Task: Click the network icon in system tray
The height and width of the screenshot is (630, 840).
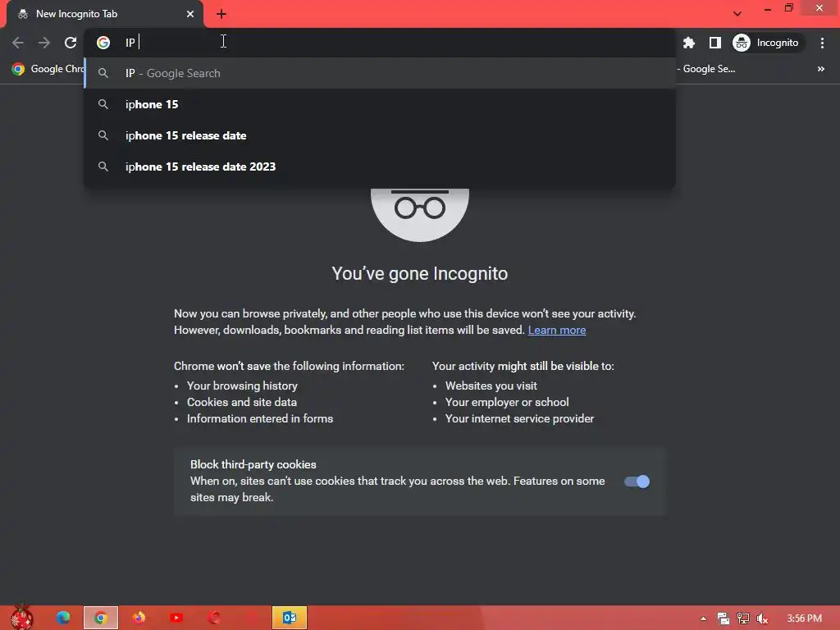Action: coord(743,619)
